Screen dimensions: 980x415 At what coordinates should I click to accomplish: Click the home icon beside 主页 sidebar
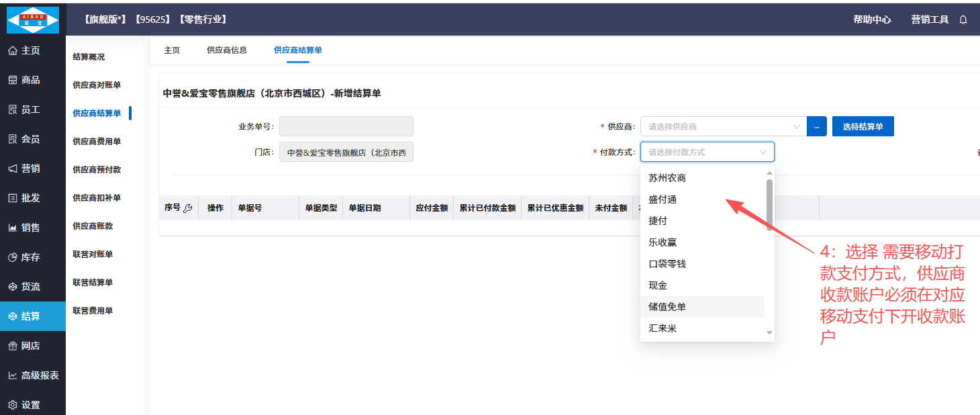[13, 50]
